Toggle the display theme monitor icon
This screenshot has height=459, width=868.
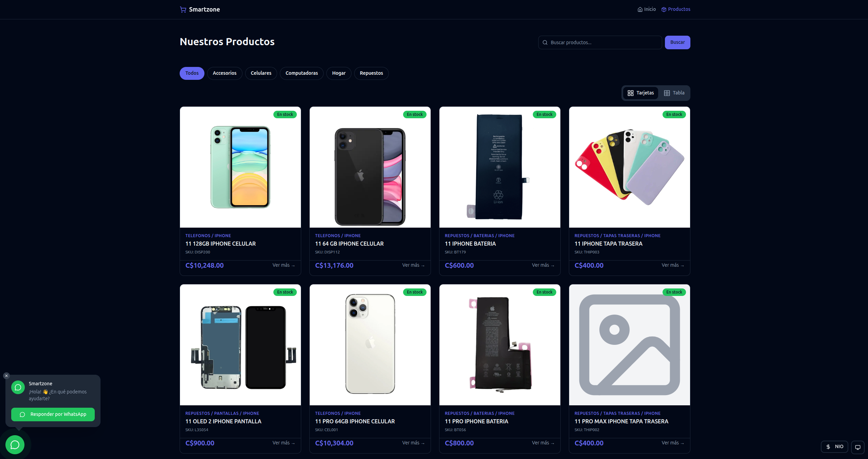click(857, 447)
